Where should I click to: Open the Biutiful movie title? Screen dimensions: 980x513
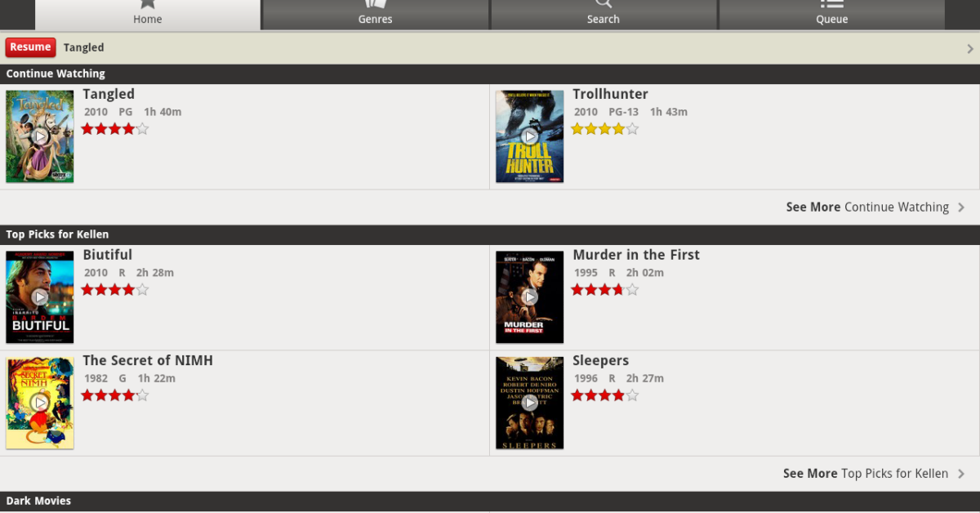click(x=107, y=255)
